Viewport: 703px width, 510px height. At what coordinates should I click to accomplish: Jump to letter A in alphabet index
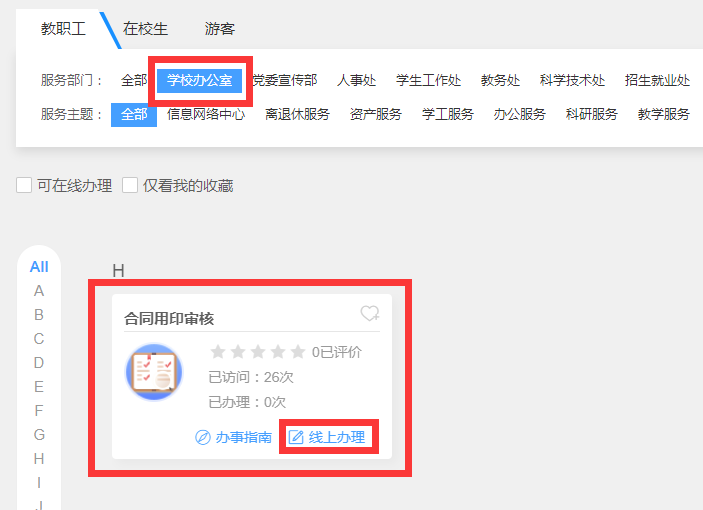[39, 291]
